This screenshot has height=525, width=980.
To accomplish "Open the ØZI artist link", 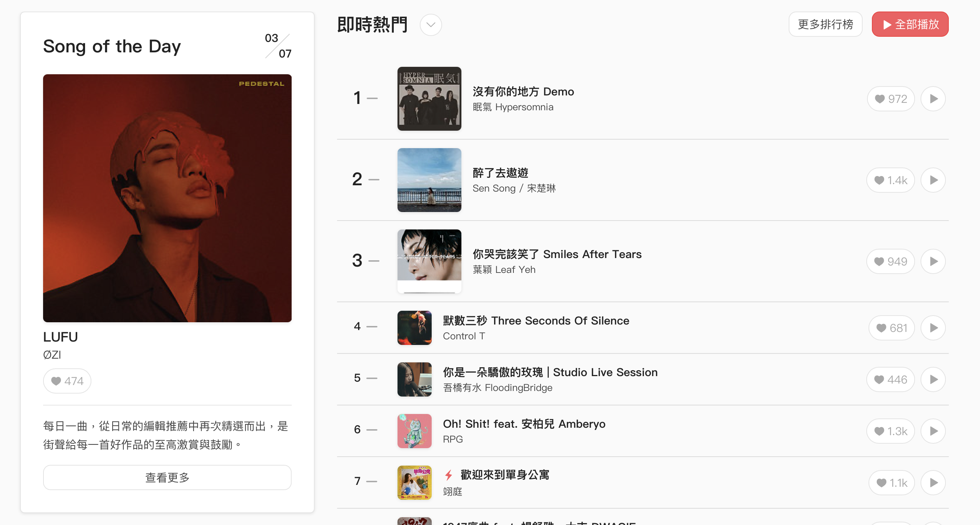I will [52, 355].
